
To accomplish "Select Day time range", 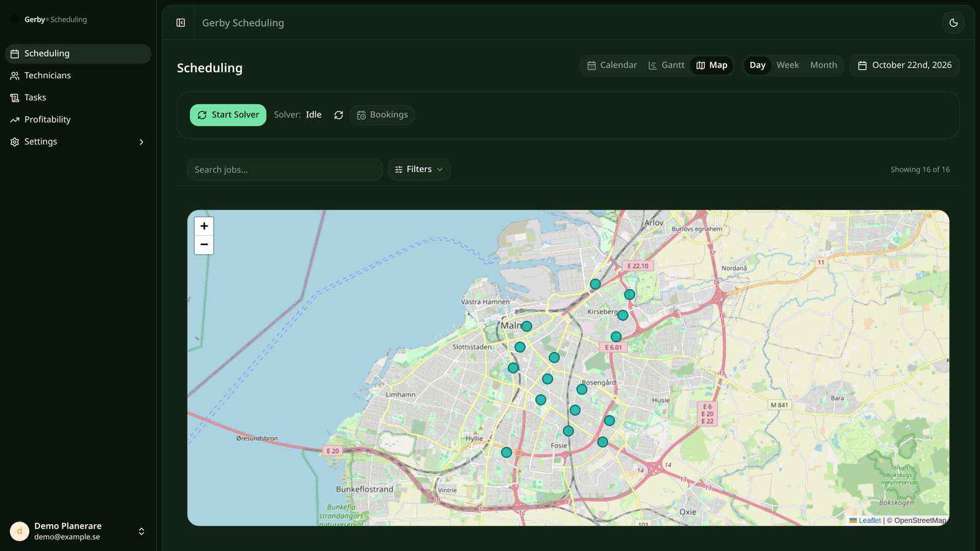I will tap(758, 66).
